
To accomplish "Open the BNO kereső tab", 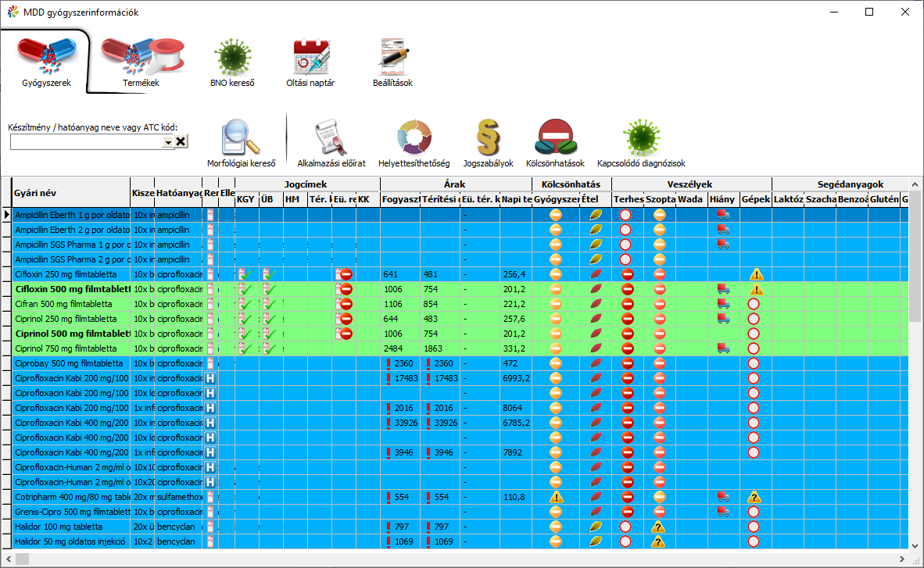I will point(232,63).
